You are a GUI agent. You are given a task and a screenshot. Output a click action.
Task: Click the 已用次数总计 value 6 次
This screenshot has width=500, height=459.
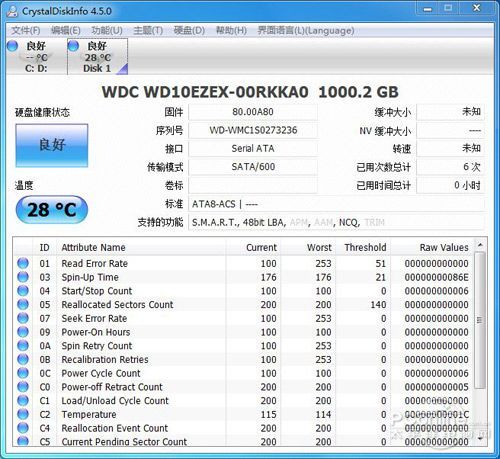450,167
